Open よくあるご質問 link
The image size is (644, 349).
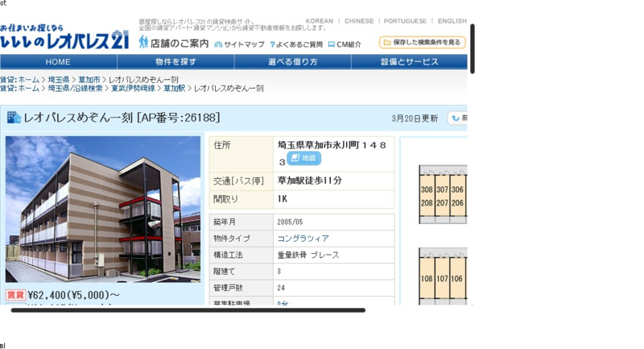click(x=299, y=44)
